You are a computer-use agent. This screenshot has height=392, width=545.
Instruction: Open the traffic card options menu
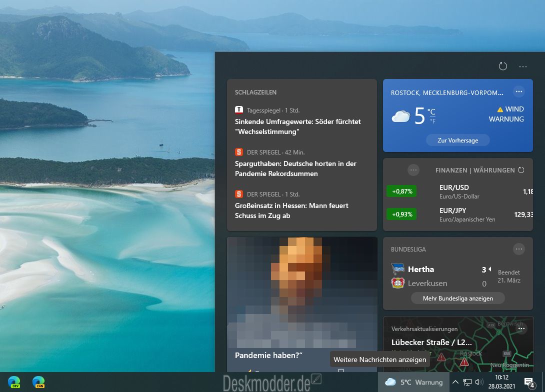521,329
